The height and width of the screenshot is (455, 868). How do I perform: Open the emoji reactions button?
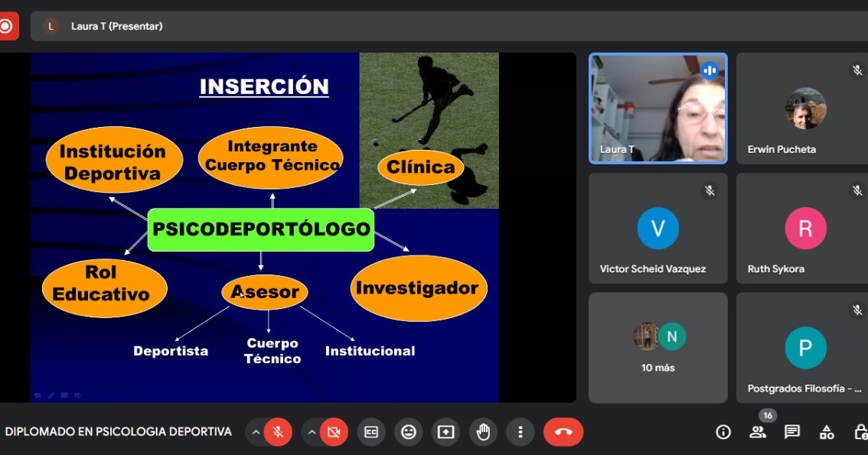pyautogui.click(x=409, y=432)
